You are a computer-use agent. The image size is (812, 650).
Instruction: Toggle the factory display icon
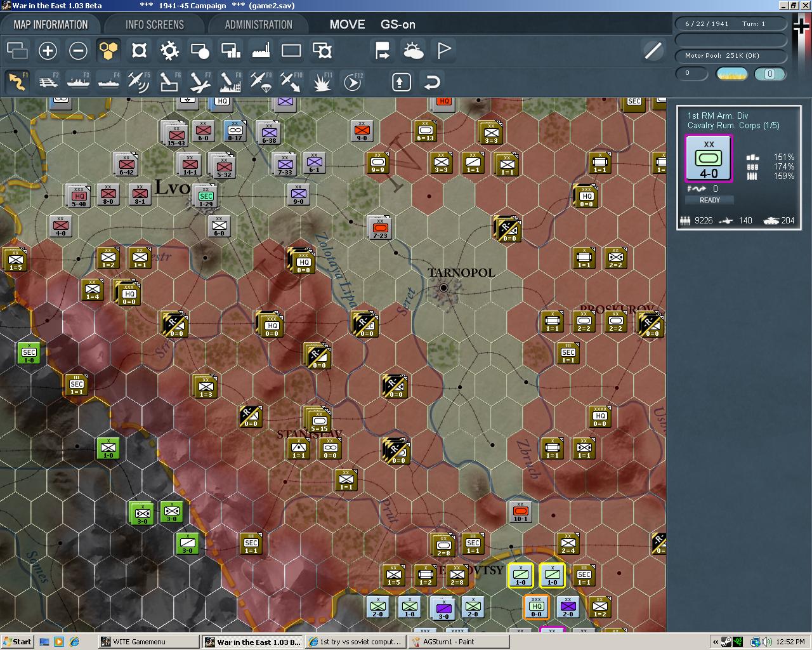261,51
